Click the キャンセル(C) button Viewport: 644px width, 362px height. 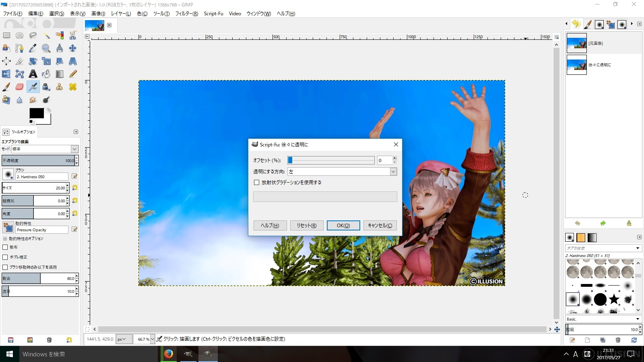380,226
